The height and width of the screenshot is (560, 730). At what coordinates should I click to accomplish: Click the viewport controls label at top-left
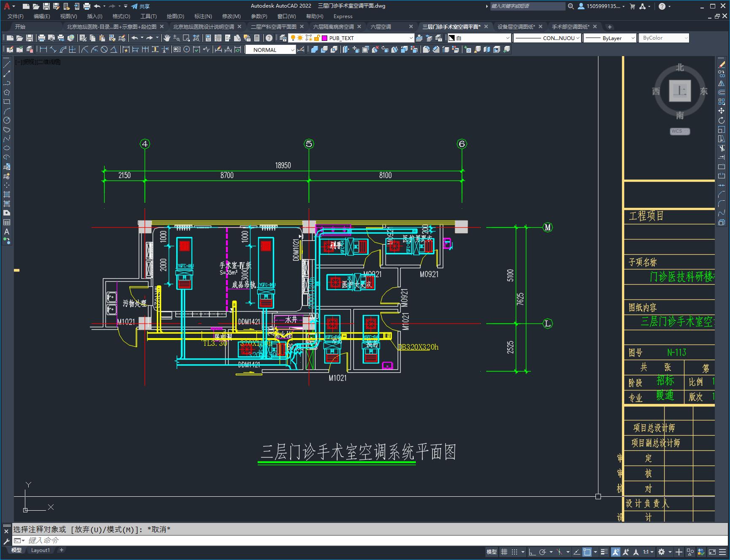coord(38,62)
